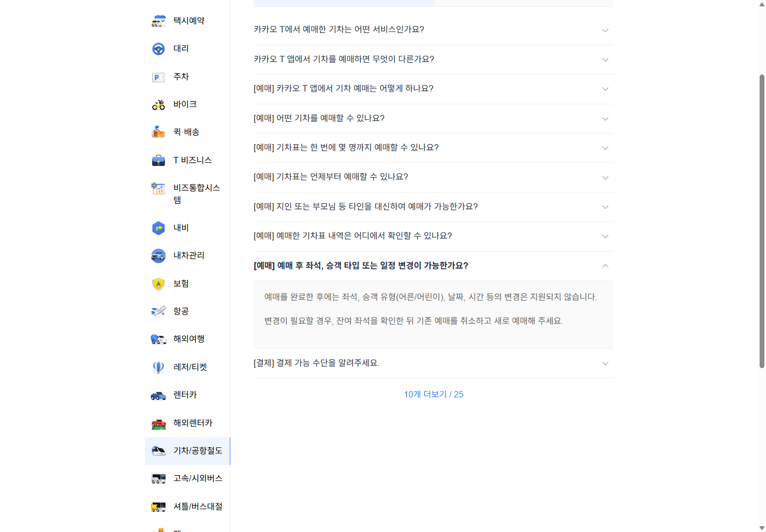This screenshot has height=532, width=766.
Task: Click the 내차관리 car icon
Action: pos(159,256)
